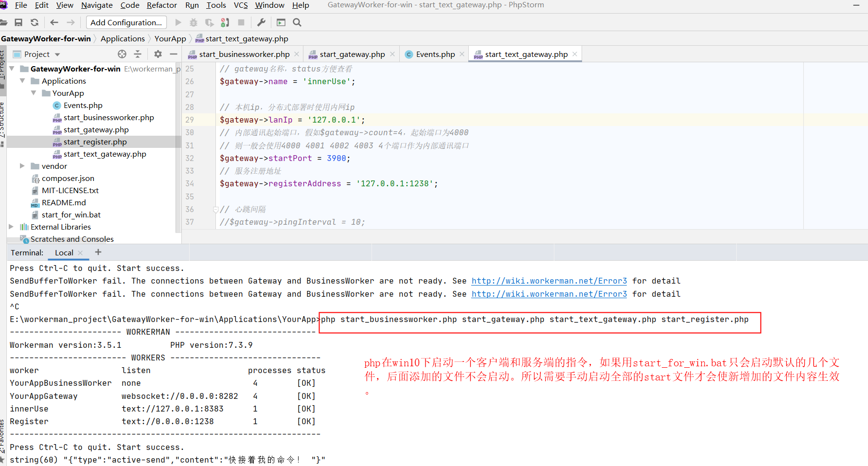Viewport: 868px width, 466px height.
Task: Hide the Project panel with minus icon
Action: (x=173, y=54)
